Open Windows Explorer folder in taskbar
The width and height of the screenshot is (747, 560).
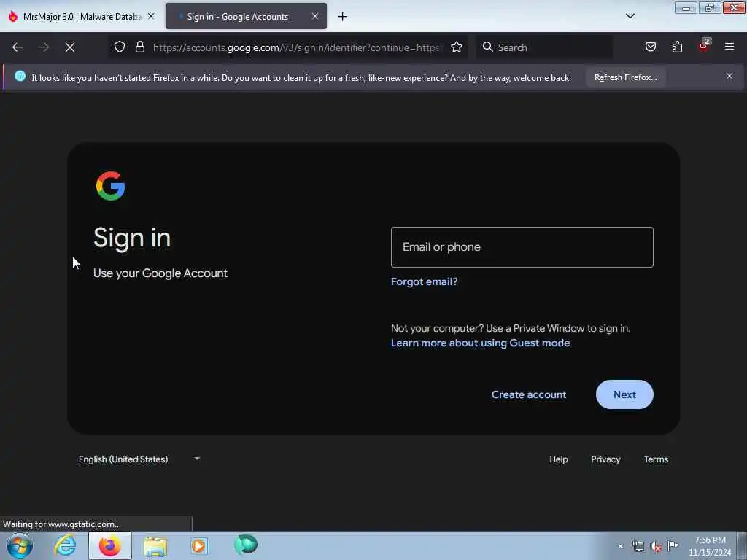155,546
